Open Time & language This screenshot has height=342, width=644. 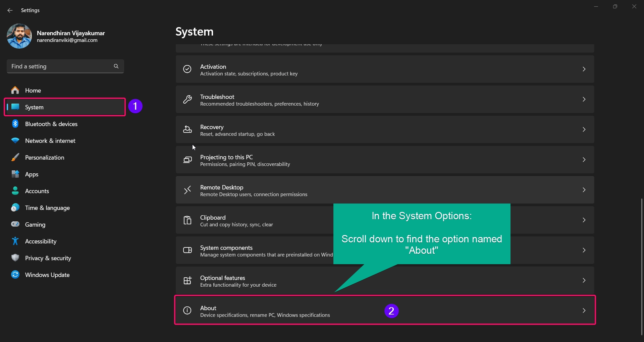tap(65, 208)
